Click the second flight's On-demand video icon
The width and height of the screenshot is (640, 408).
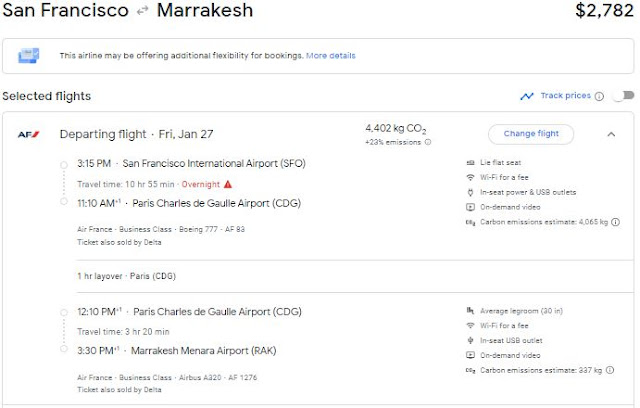471,354
